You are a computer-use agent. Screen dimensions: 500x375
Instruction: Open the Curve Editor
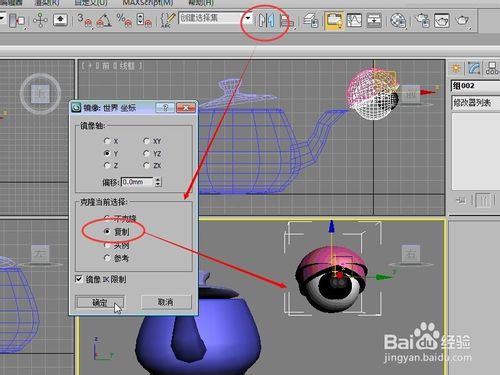point(354,21)
